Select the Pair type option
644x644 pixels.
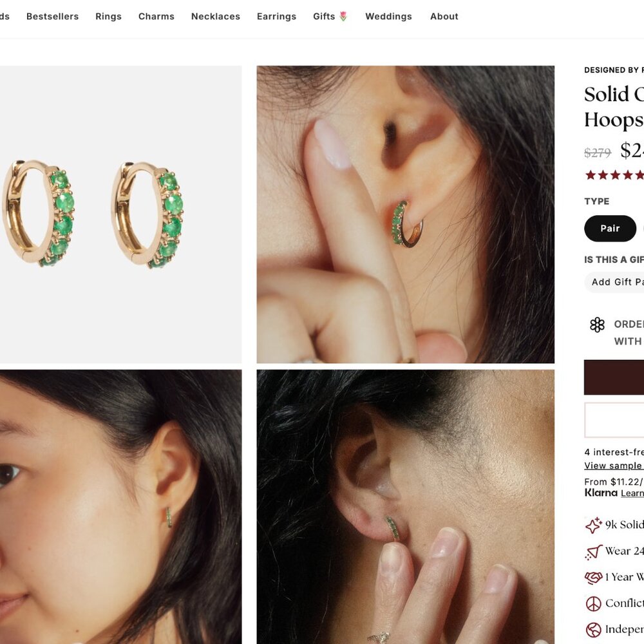pos(609,229)
